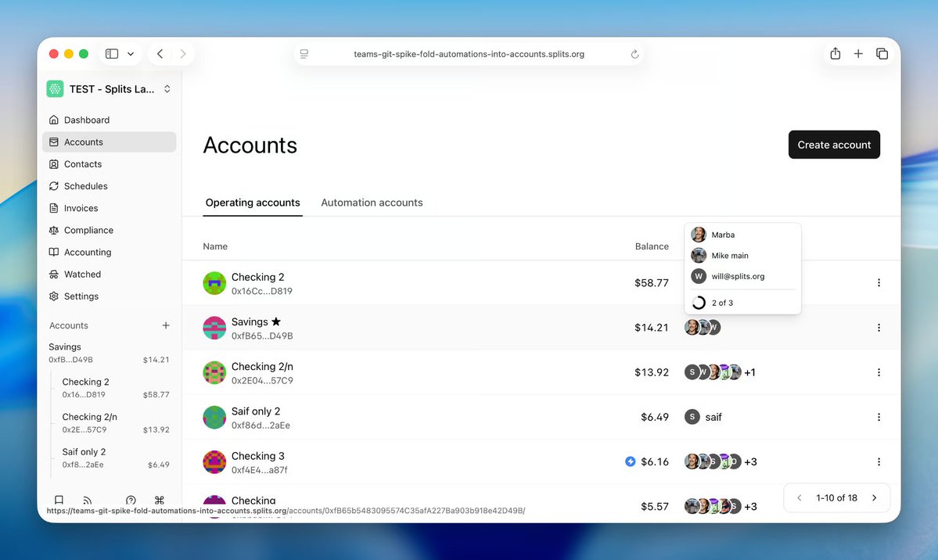The image size is (938, 560).
Task: Show the browser tab overview
Action: click(x=882, y=54)
